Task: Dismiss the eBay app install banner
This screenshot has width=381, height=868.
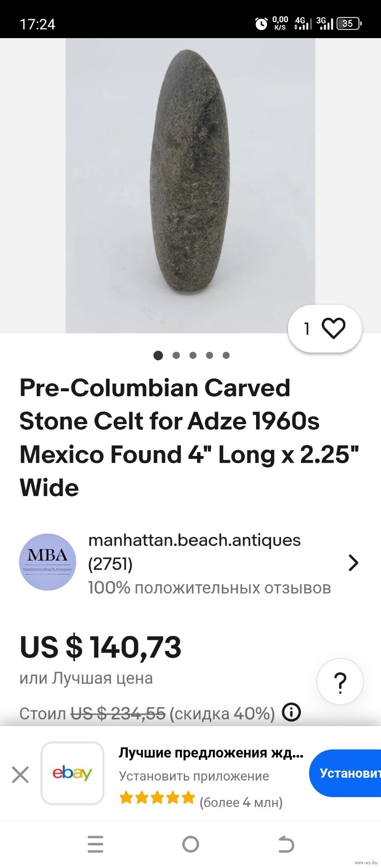Action: pos(20,775)
